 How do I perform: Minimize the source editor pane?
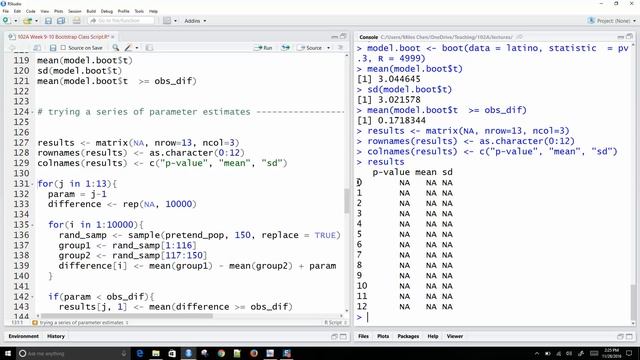(334, 37)
